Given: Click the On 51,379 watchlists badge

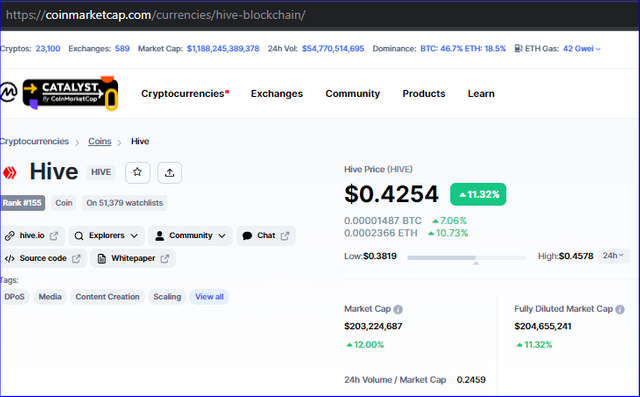Looking at the screenshot, I should pyautogui.click(x=124, y=203).
